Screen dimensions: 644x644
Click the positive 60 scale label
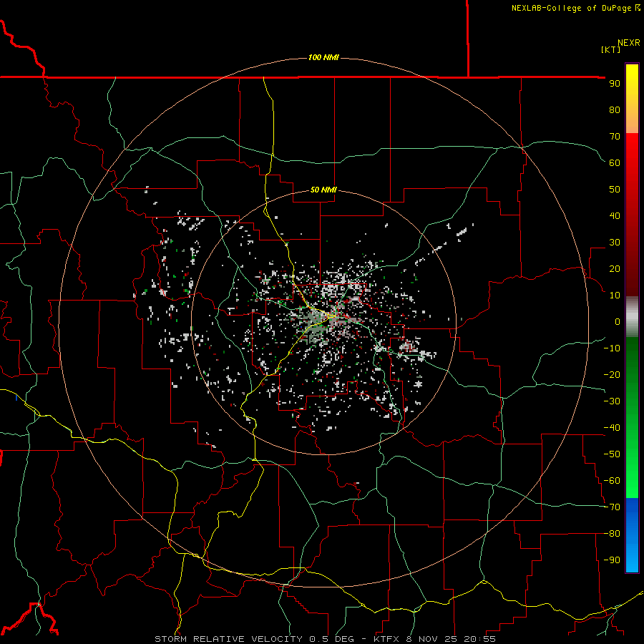pyautogui.click(x=615, y=162)
